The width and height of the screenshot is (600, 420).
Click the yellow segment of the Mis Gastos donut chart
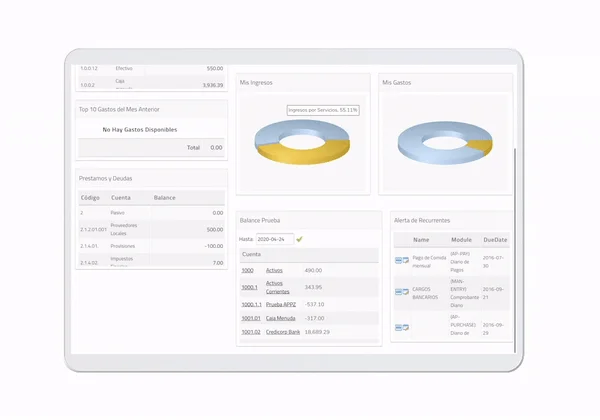(x=482, y=146)
